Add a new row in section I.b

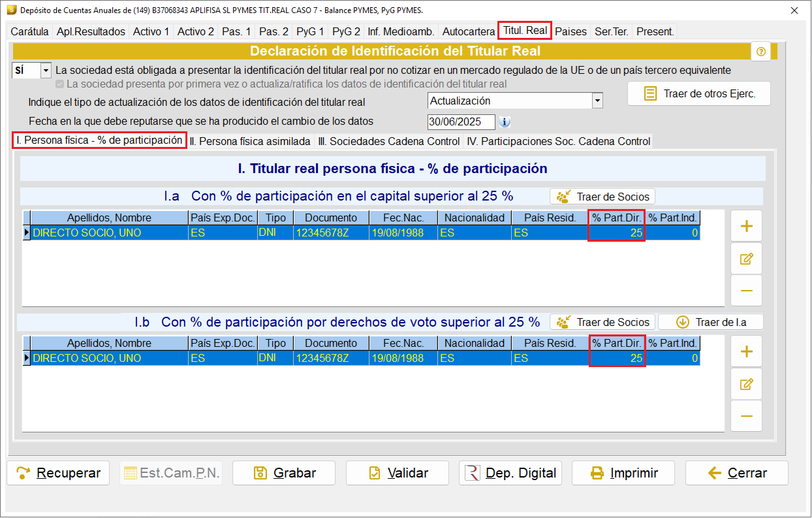[x=746, y=351]
